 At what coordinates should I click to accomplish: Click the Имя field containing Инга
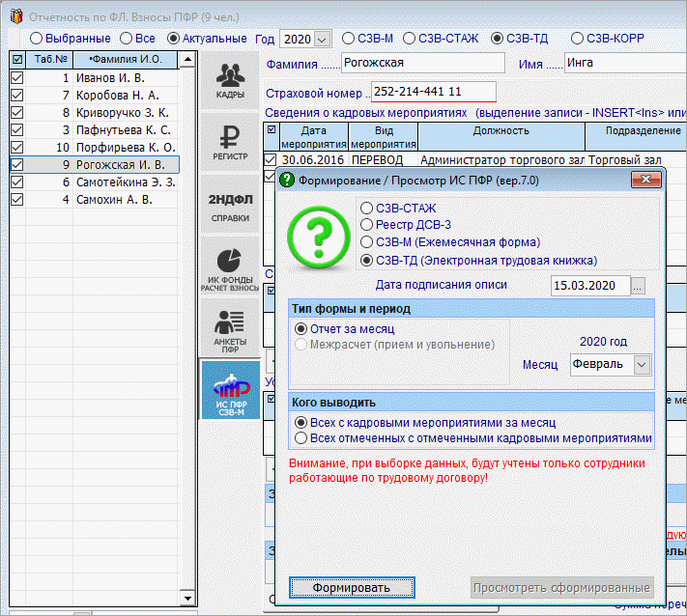click(x=625, y=63)
